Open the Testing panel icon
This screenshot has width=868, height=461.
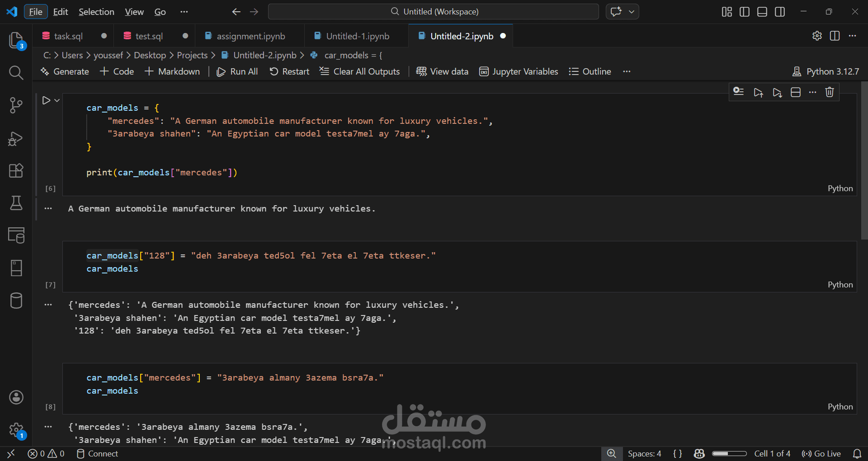tap(16, 203)
